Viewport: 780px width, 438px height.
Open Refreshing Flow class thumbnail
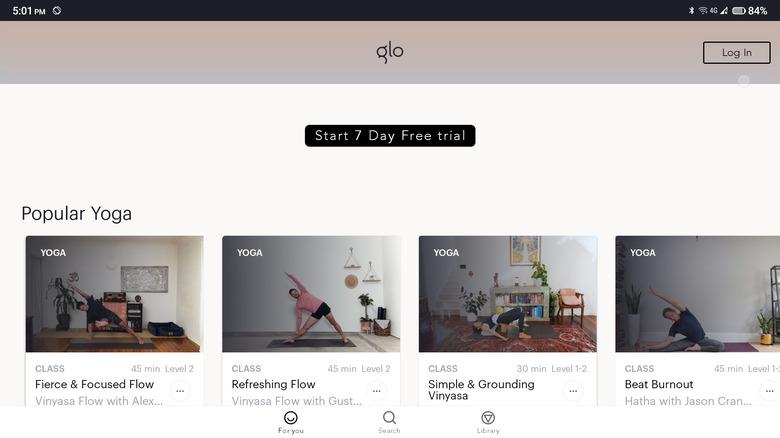pos(311,294)
